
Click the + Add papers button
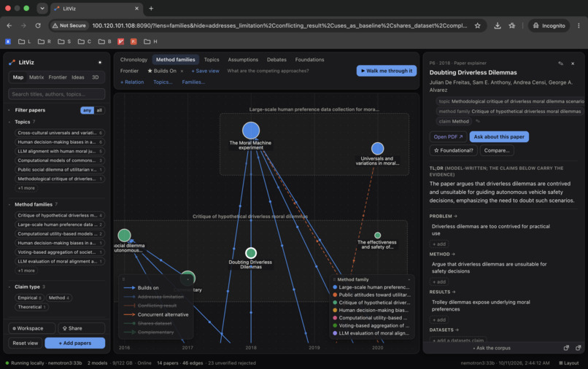click(75, 343)
